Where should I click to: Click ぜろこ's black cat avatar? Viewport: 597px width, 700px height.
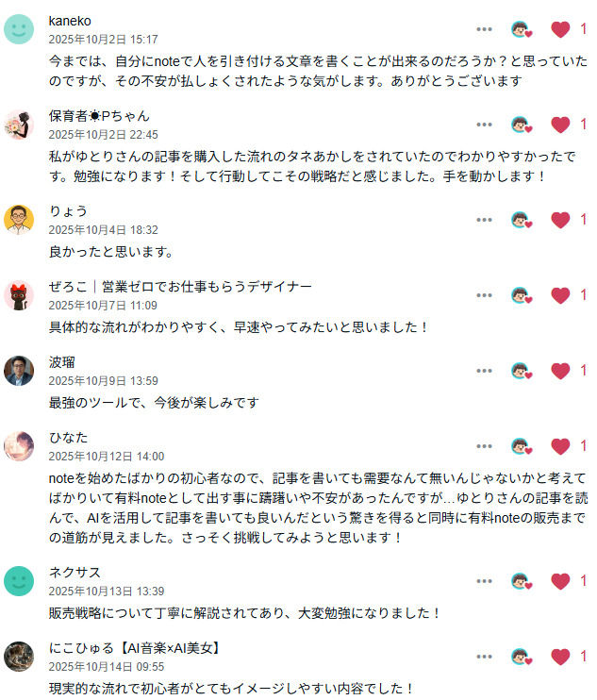point(19,295)
